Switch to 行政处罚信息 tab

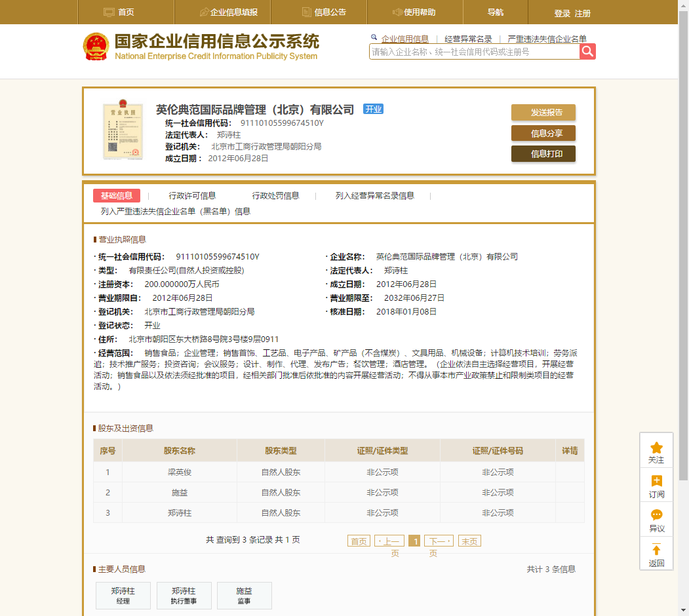tap(275, 195)
